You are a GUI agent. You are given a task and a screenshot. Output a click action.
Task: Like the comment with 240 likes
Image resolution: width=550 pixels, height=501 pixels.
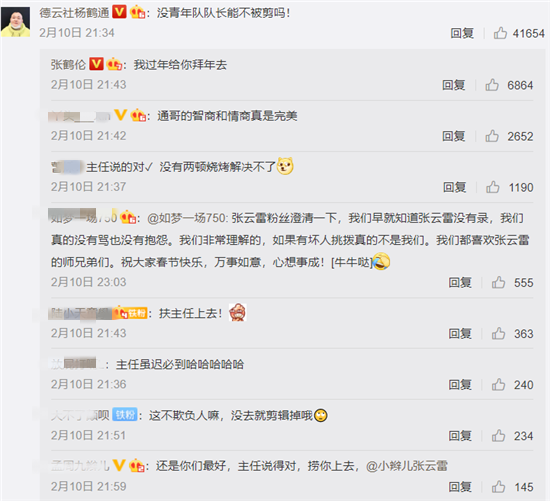pyautogui.click(x=498, y=385)
